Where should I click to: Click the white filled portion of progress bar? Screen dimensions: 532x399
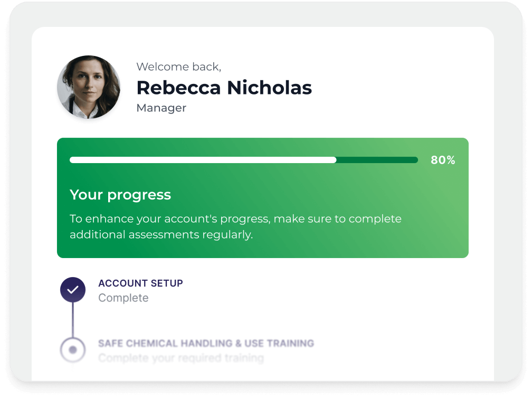point(203,160)
